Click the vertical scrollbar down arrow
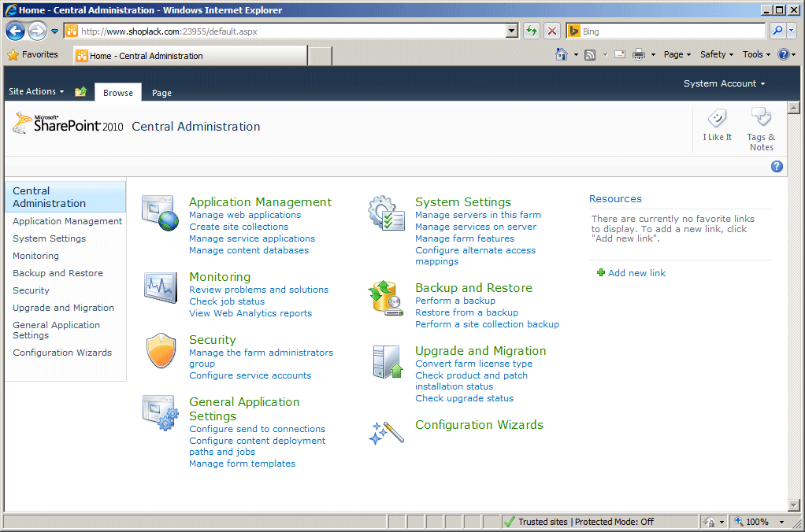 click(794, 504)
